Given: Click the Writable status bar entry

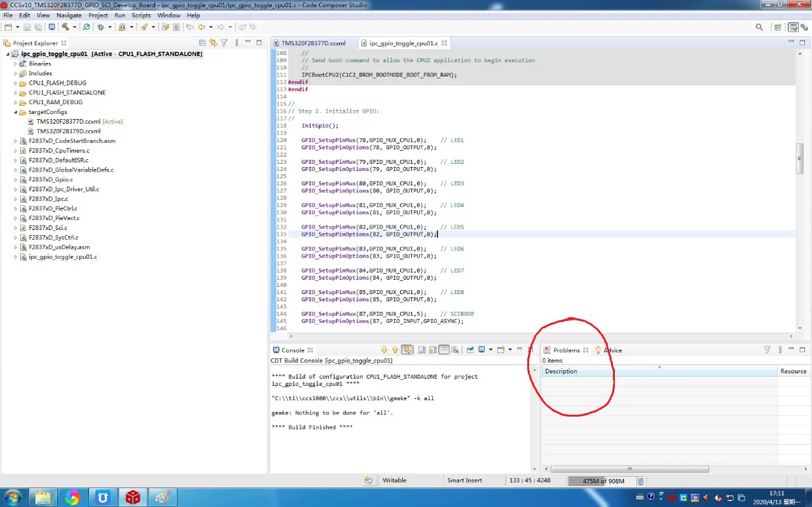Looking at the screenshot, I should (394, 480).
